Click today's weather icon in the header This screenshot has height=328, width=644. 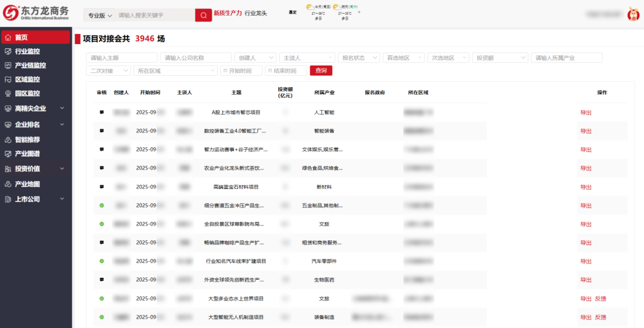click(x=309, y=7)
